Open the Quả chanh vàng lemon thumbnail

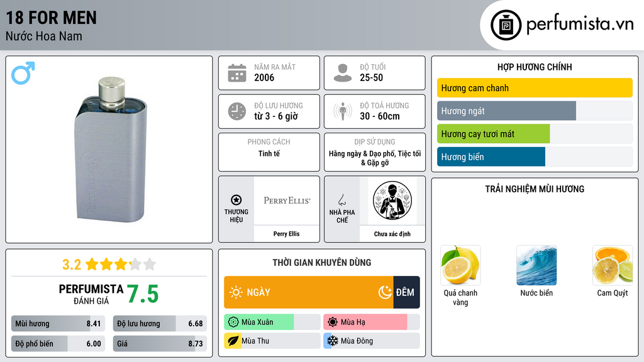(x=460, y=265)
